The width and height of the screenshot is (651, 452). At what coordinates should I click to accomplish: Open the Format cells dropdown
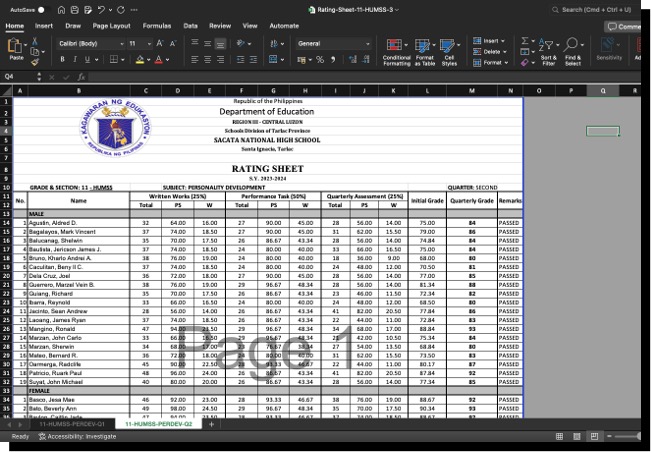pyautogui.click(x=491, y=63)
